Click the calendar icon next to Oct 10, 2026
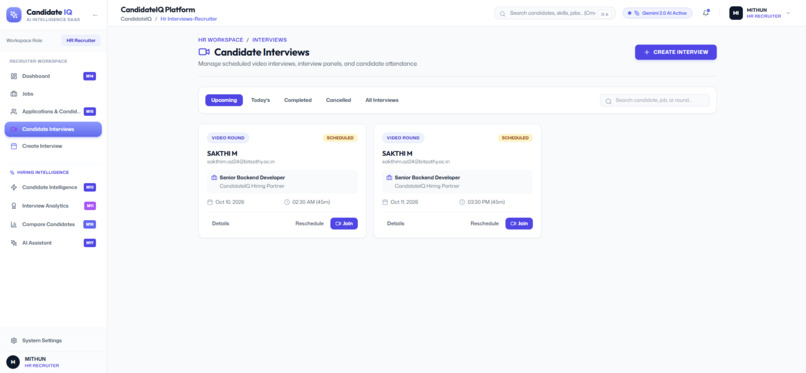 pos(210,202)
